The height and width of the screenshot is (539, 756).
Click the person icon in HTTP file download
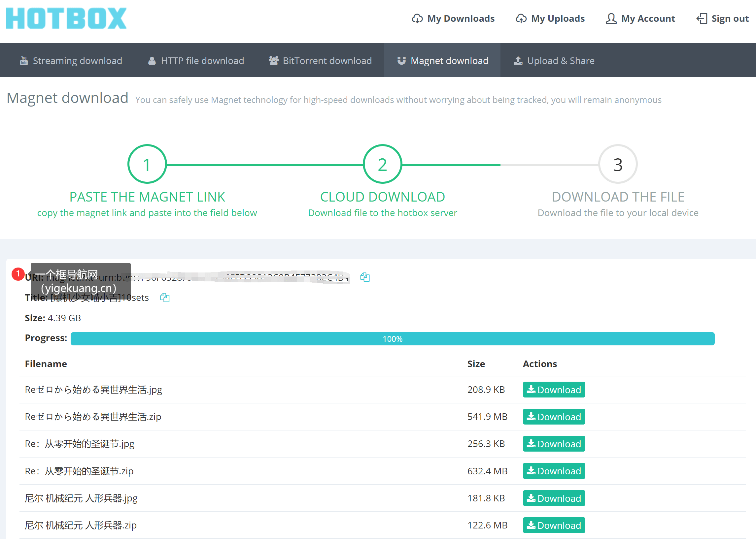152,60
